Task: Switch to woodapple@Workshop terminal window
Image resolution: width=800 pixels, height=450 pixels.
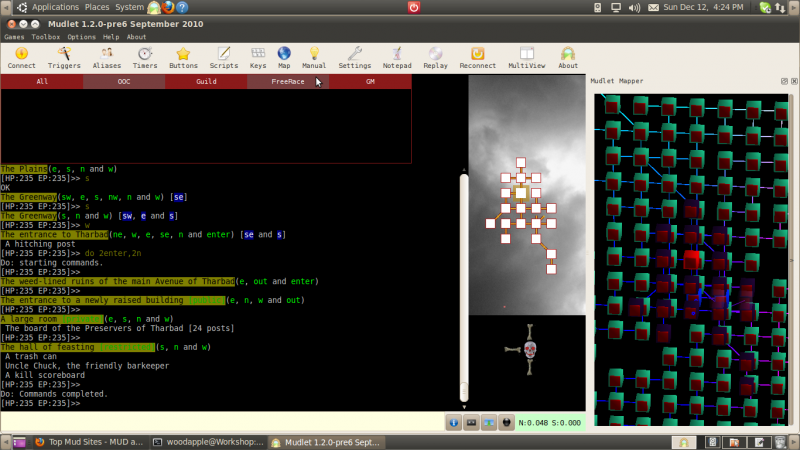Action: (x=208, y=442)
